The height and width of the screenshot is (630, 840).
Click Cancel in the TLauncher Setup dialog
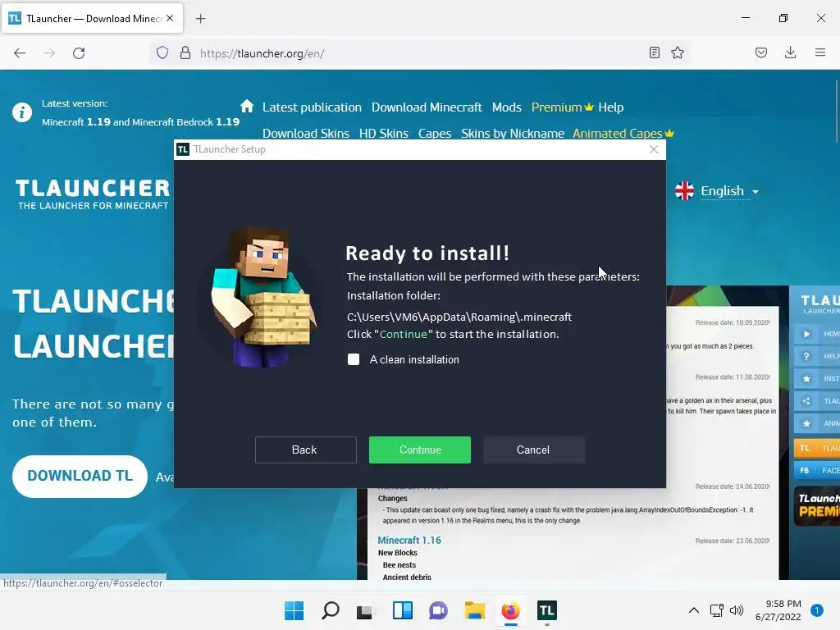coord(533,450)
